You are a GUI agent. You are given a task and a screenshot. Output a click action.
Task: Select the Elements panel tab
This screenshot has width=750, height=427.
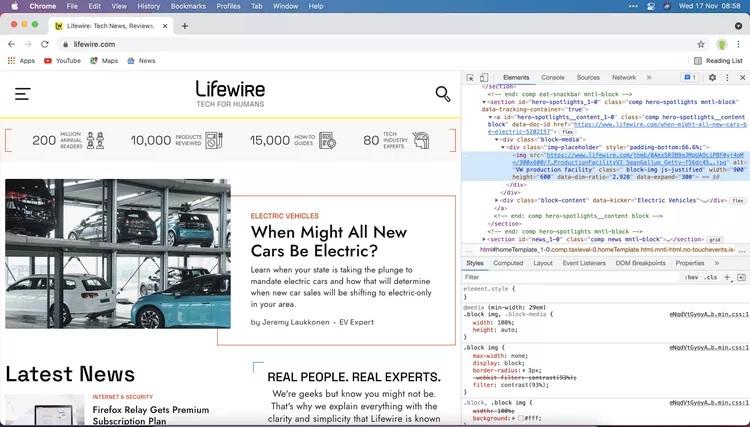[516, 77]
